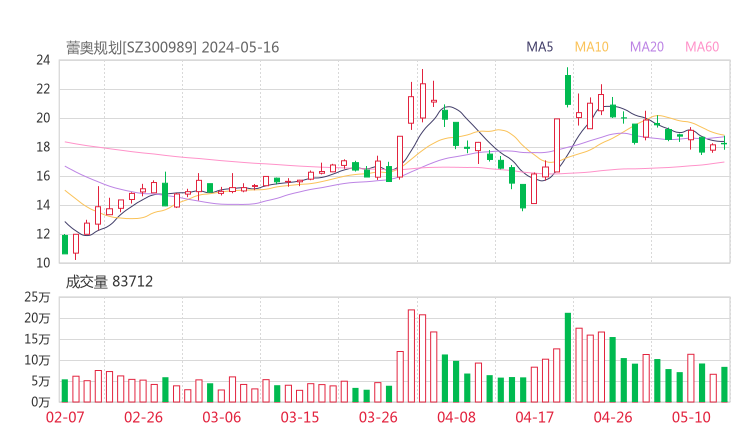
Task: Click the MA10 legend label
Action: (x=591, y=47)
